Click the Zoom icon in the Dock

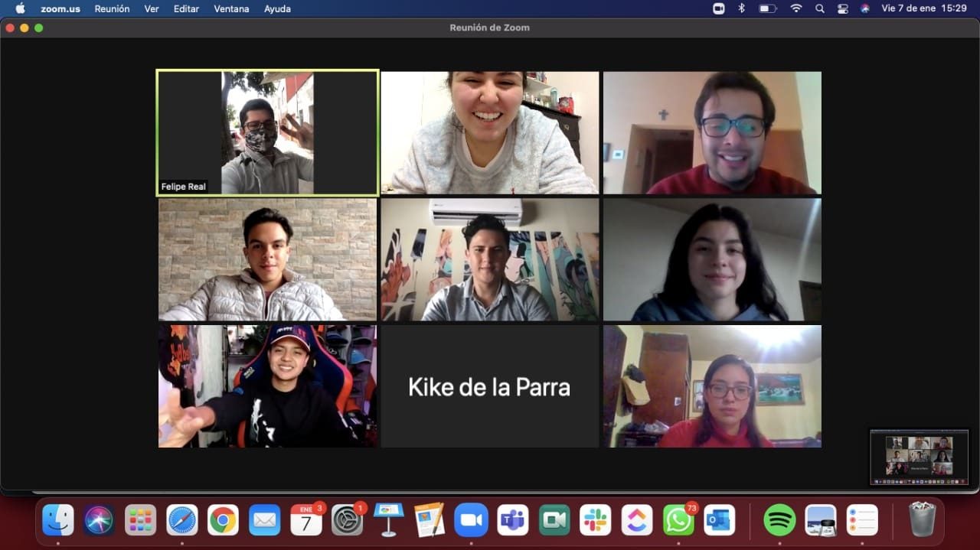[x=471, y=520]
